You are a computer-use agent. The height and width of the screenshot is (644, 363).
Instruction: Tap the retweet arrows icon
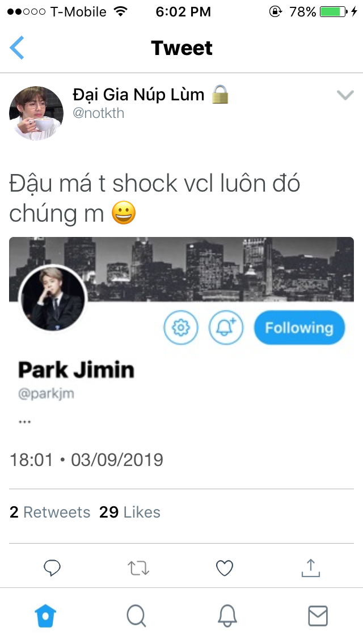click(138, 569)
